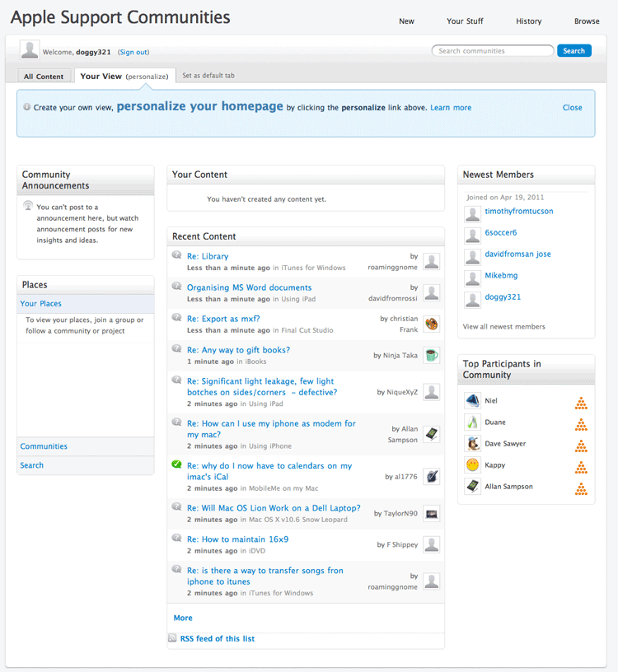Expand the Communities section in Places
618x672 pixels.
86,446
